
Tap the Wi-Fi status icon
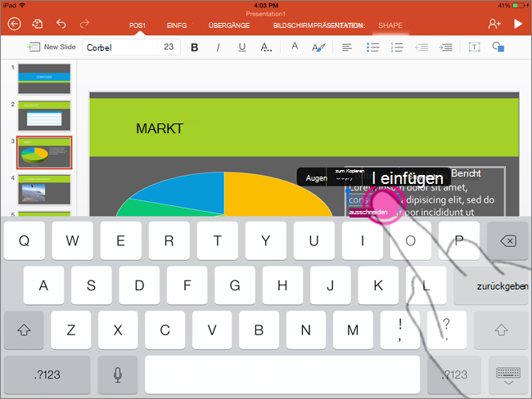pos(22,5)
